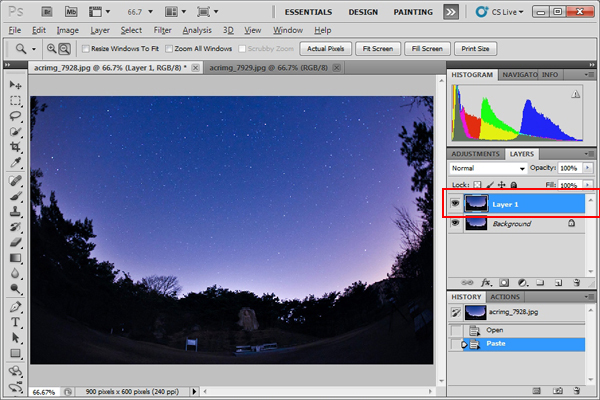Select the Eyedropper tool

[15, 163]
